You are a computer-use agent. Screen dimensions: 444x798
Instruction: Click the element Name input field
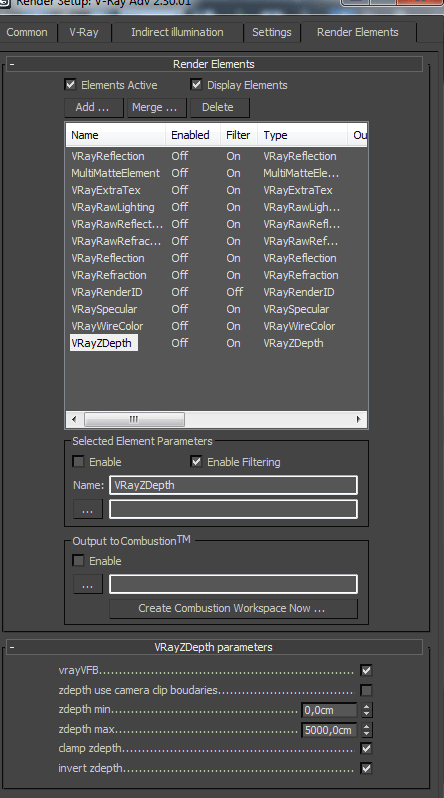tap(234, 485)
